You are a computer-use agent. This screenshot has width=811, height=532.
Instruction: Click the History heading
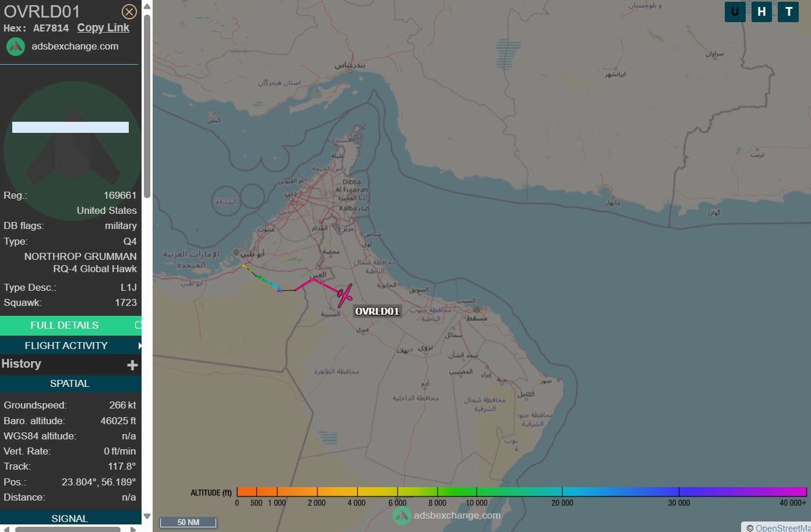click(x=22, y=364)
